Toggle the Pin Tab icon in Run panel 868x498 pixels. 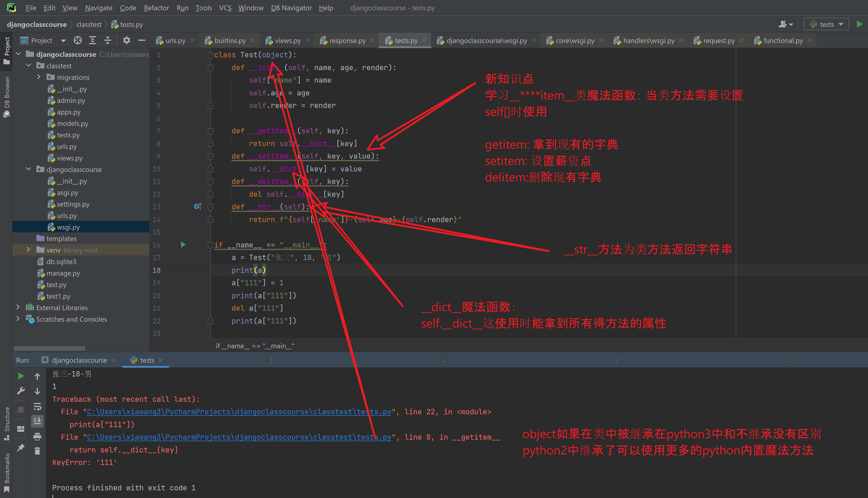20,447
